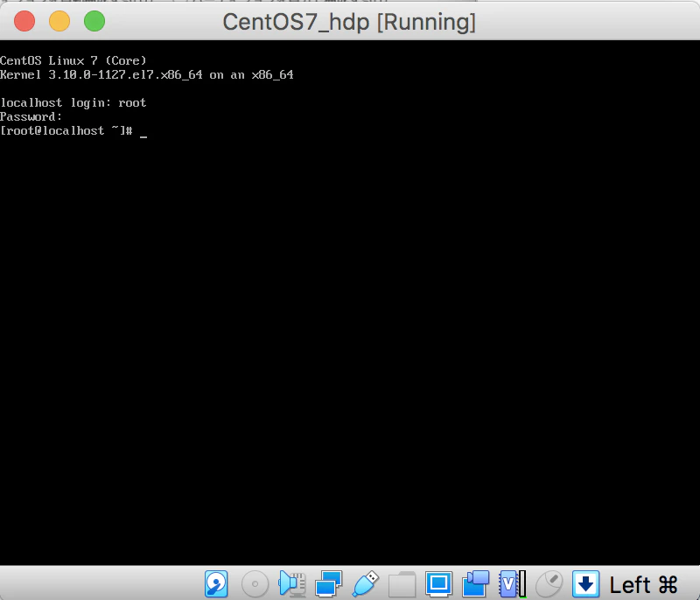Click the Kernel 3.10.0-1127.el7.x86_64 text line
Viewport: 700px width, 600px height.
click(x=147, y=75)
